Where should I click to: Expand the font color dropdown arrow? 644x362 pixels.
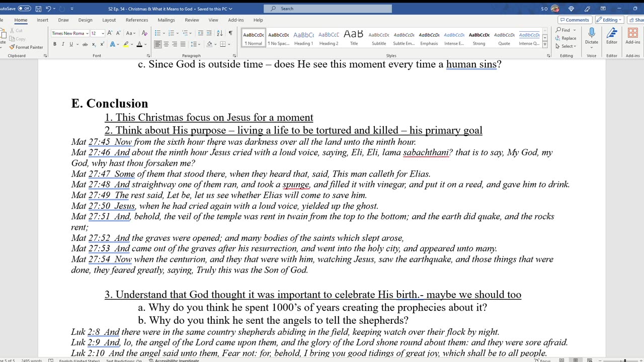[x=145, y=44]
